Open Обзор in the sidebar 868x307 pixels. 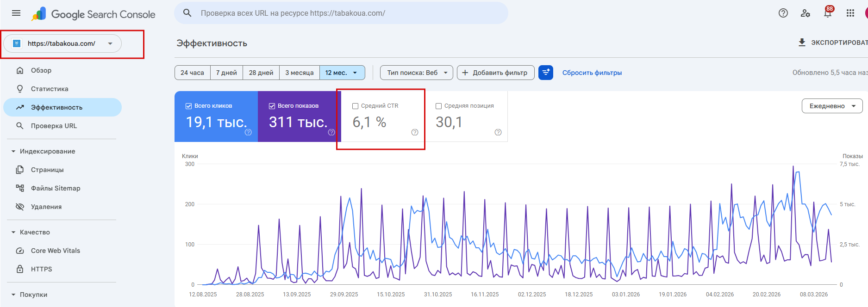coord(62,70)
